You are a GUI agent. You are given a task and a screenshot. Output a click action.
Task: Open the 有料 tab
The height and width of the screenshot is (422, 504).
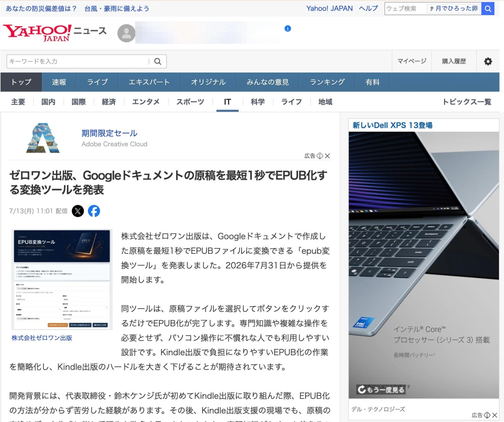pyautogui.click(x=373, y=82)
